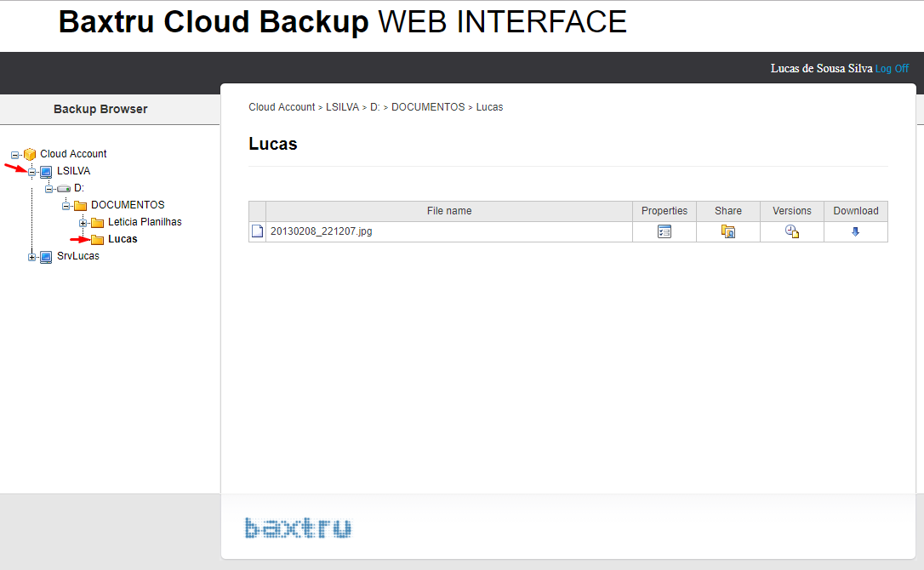Click Leticia Planilhas folder icon
924x570 pixels.
click(97, 222)
